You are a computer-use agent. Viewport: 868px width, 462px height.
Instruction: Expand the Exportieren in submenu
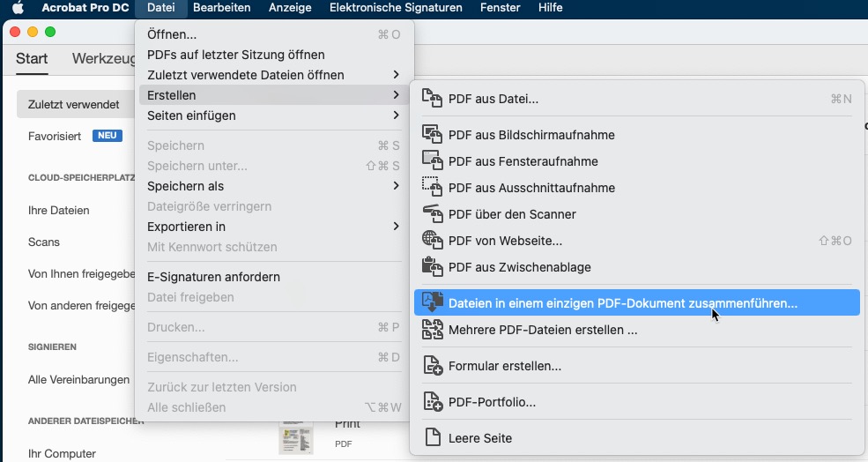pos(397,227)
